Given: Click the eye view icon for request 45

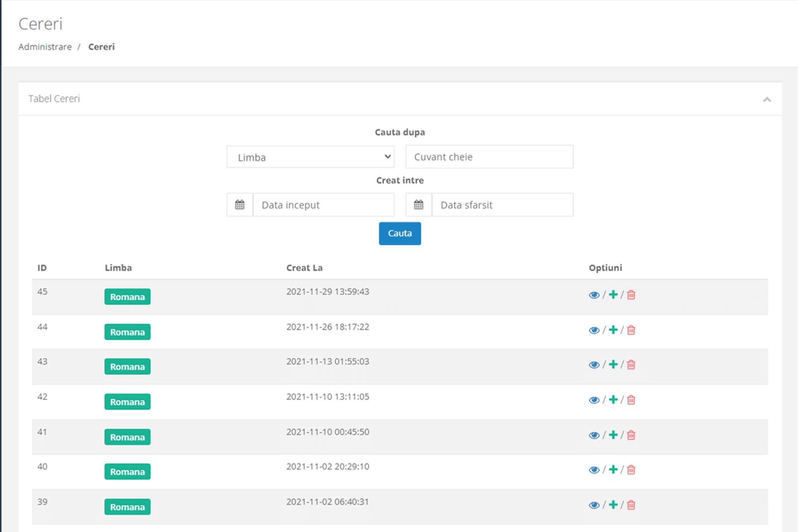Looking at the screenshot, I should [594, 295].
